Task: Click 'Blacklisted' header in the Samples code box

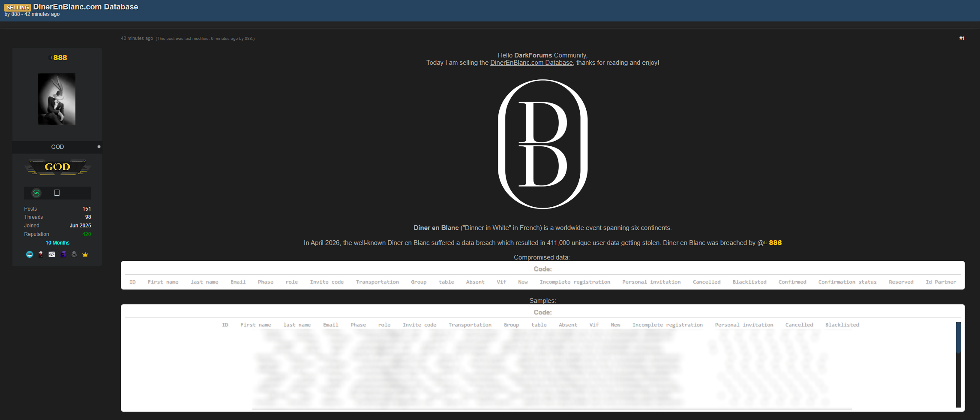Action: click(x=842, y=325)
